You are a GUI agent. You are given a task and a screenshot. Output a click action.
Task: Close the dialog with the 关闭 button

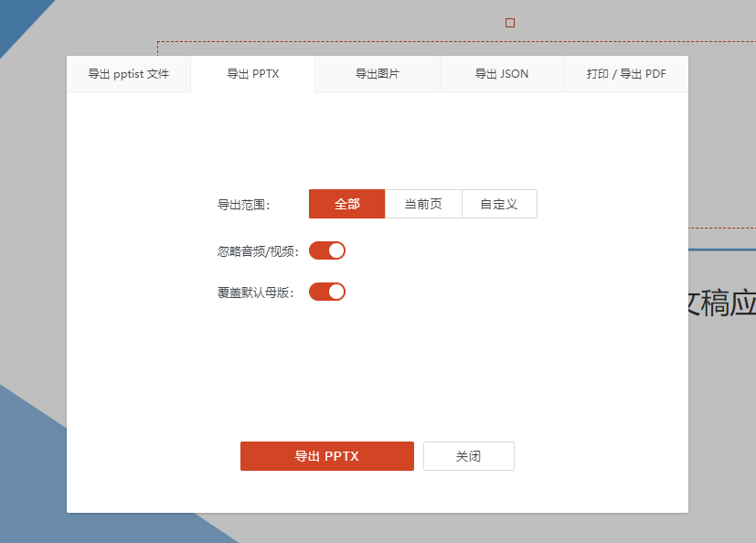468,455
